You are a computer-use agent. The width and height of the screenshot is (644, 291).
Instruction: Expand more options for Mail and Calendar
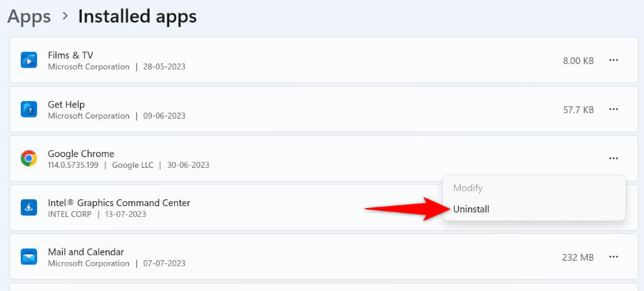(x=613, y=256)
